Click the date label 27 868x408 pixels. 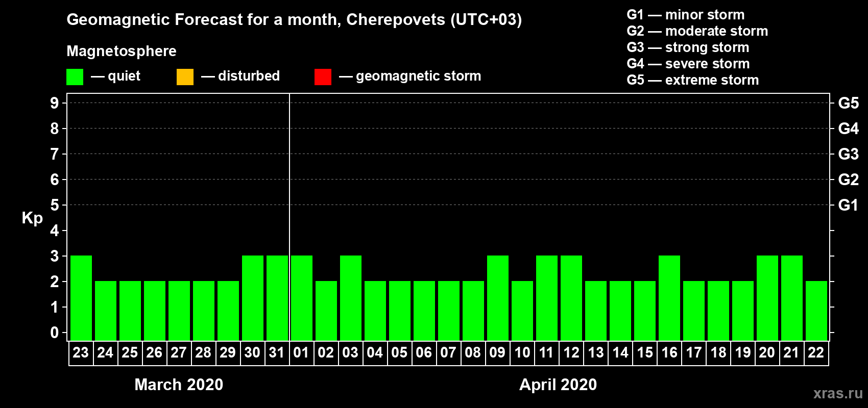coord(179,352)
